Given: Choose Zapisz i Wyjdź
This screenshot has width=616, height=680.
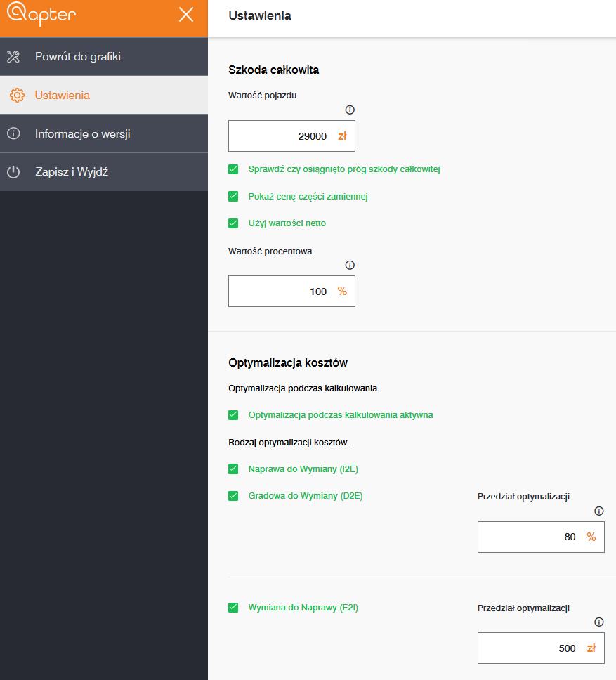Looking at the screenshot, I should click(104, 171).
